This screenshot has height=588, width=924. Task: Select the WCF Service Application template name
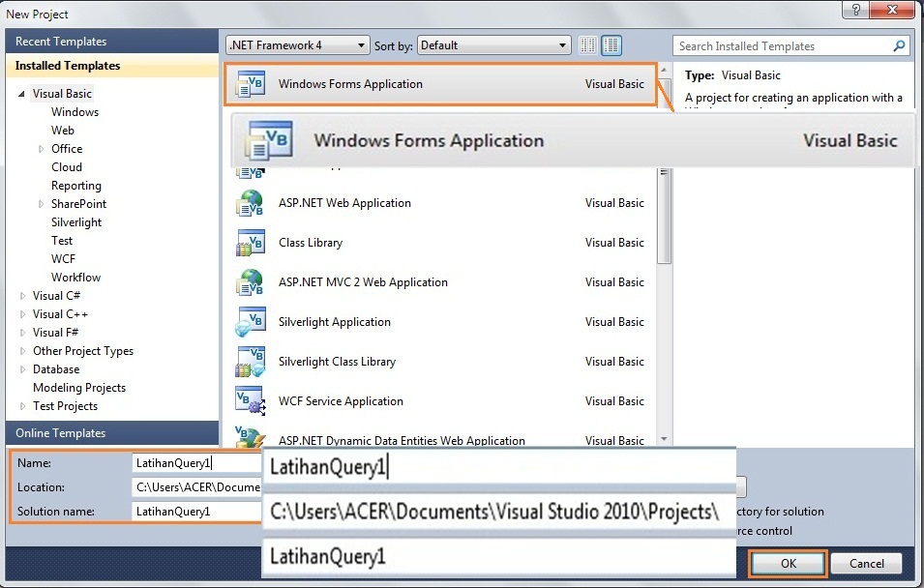coord(341,401)
